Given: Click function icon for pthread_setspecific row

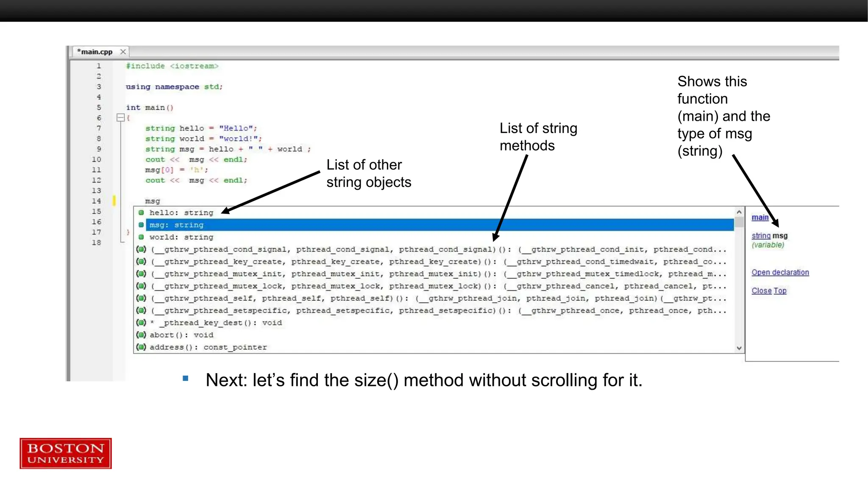Looking at the screenshot, I should 141,311.
